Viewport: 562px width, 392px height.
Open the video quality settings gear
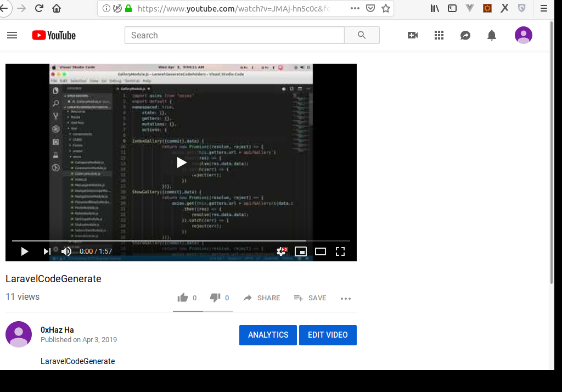tap(282, 251)
